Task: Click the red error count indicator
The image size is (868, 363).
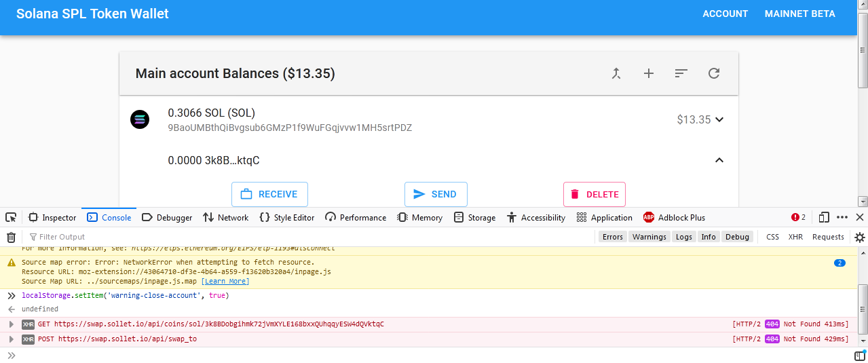Action: coord(798,218)
